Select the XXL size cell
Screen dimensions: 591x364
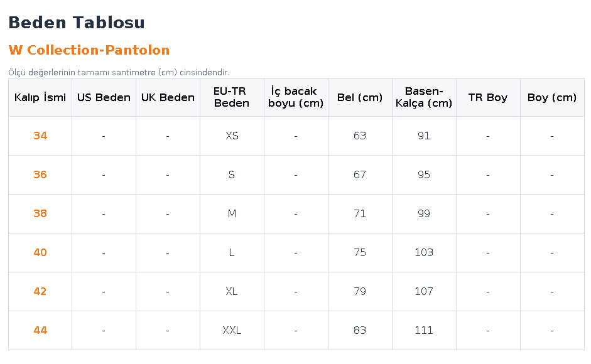tap(232, 331)
